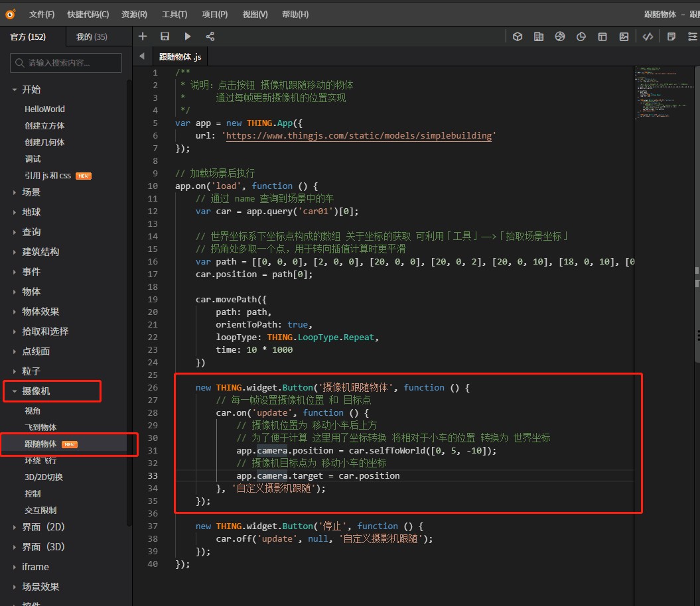Open the 工具(T) menu
This screenshot has height=606, width=700.
175,15
